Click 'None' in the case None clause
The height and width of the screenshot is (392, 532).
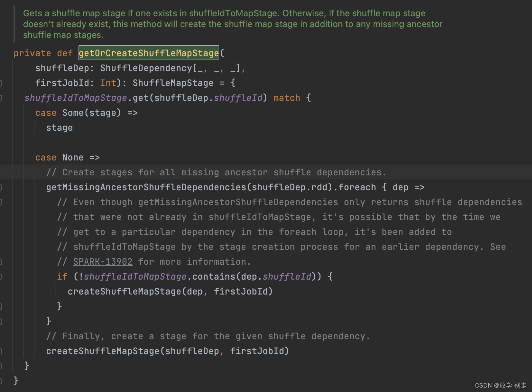pos(73,157)
